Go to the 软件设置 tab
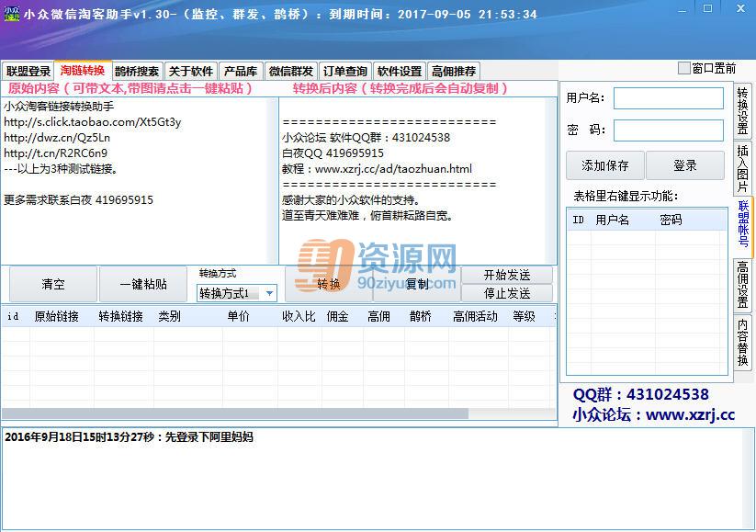The width and height of the screenshot is (756, 532). [x=400, y=72]
